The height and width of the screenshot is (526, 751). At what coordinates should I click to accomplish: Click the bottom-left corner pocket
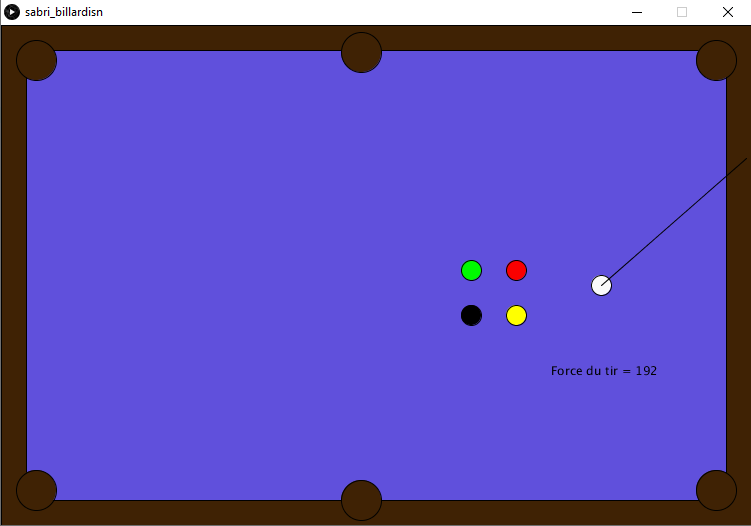36,491
